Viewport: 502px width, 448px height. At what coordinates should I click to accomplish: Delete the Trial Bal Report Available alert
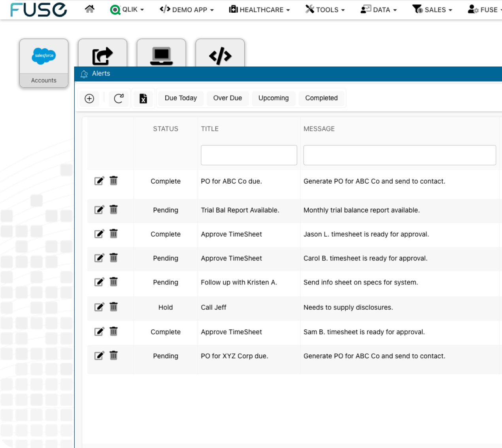(x=113, y=209)
